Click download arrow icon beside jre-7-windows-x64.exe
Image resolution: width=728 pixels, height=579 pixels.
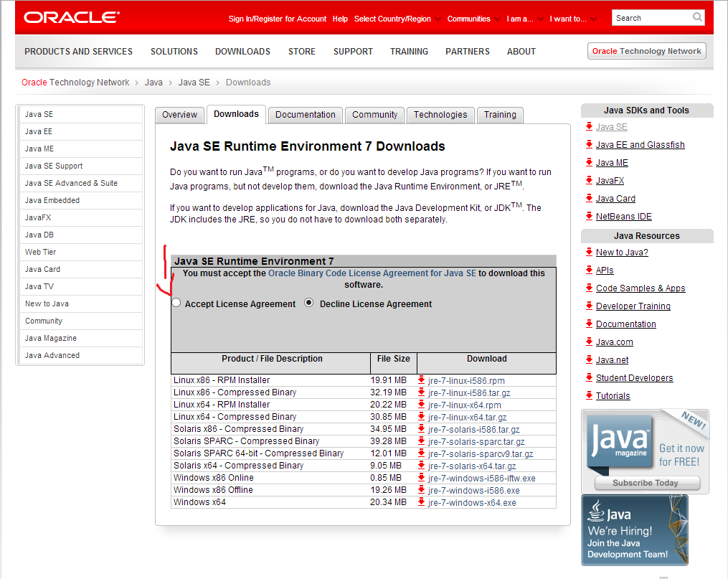click(x=421, y=502)
